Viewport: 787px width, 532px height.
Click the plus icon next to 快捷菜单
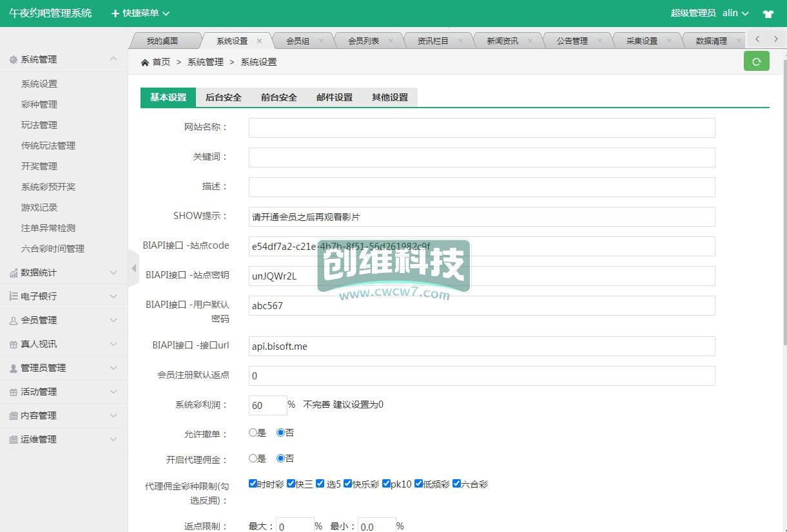coord(115,13)
